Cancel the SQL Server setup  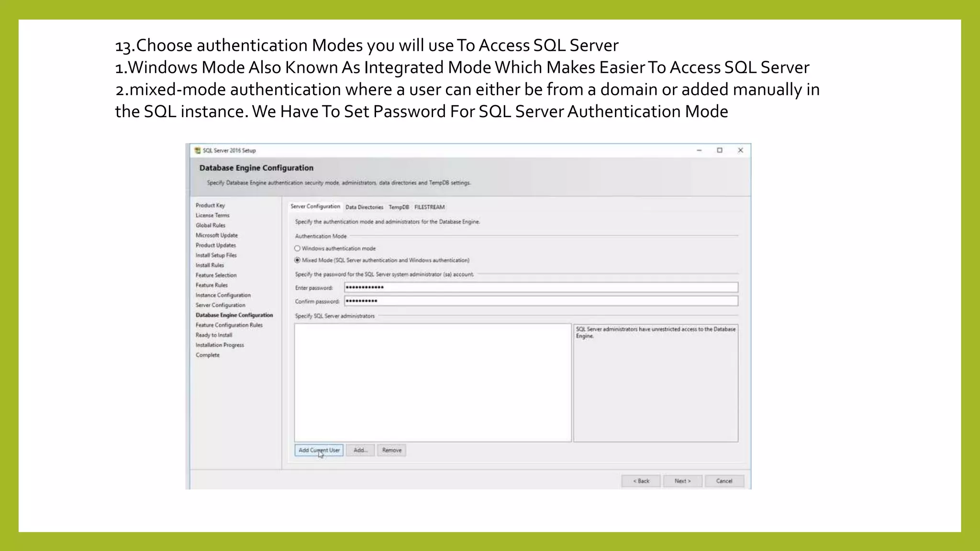coord(724,481)
